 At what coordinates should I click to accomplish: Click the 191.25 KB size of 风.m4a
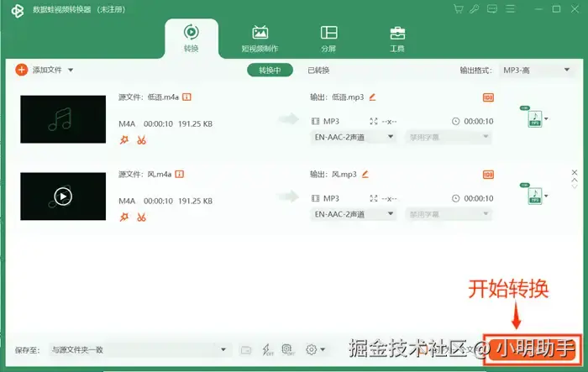click(195, 201)
